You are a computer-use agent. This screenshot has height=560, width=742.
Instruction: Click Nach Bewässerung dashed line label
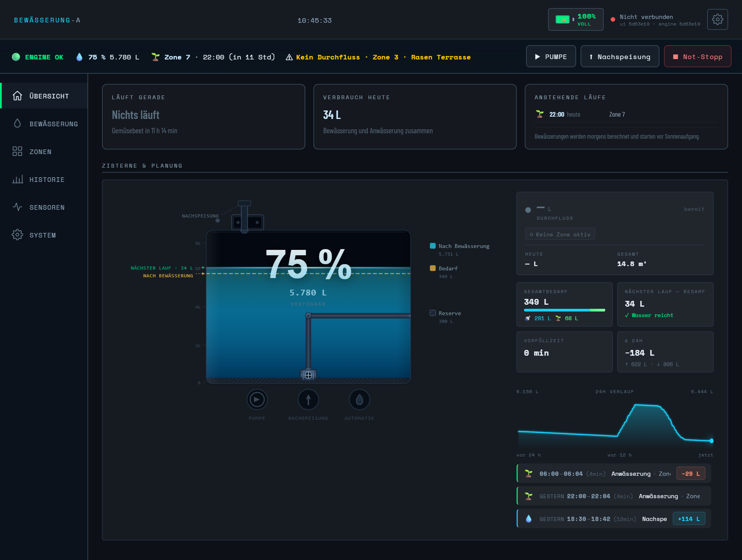pos(168,276)
